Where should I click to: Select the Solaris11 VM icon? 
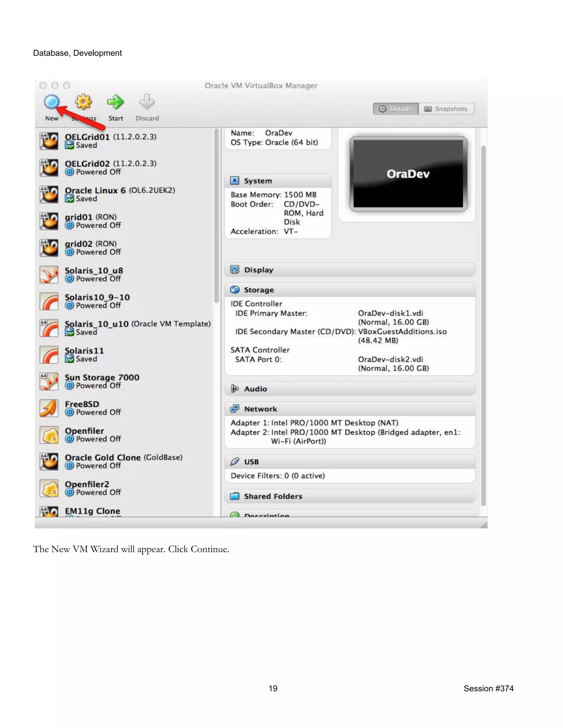click(x=49, y=354)
